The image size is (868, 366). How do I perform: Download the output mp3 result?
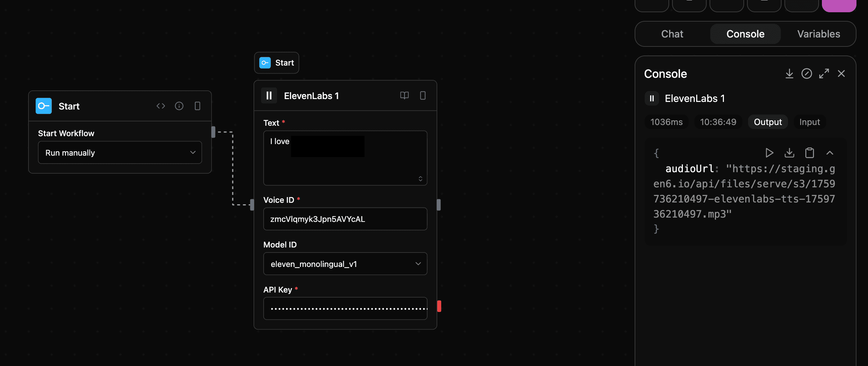tap(789, 153)
